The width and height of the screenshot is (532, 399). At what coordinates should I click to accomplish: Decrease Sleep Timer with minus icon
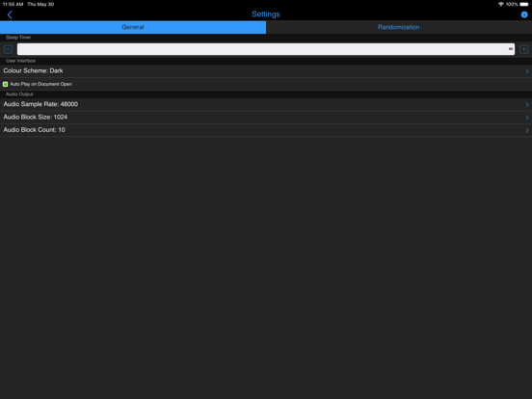click(x=8, y=49)
